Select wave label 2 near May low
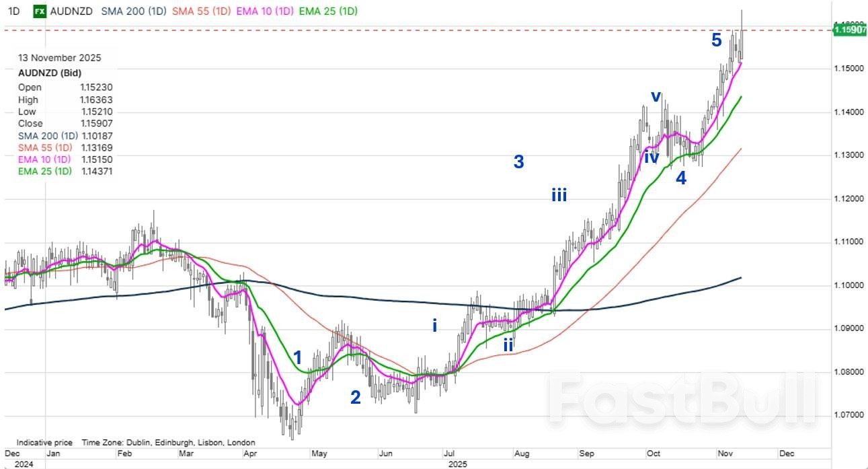Viewport: 868px width, 469px height. click(355, 398)
